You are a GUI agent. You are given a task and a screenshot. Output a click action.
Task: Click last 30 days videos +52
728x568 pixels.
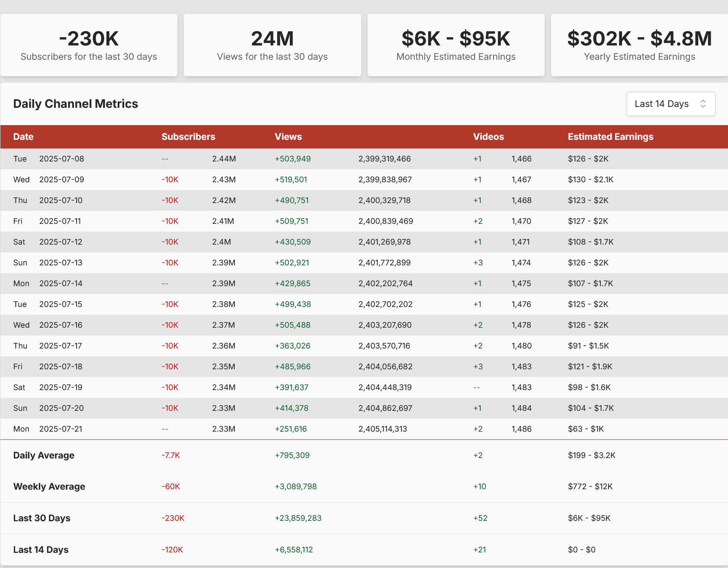pyautogui.click(x=480, y=518)
